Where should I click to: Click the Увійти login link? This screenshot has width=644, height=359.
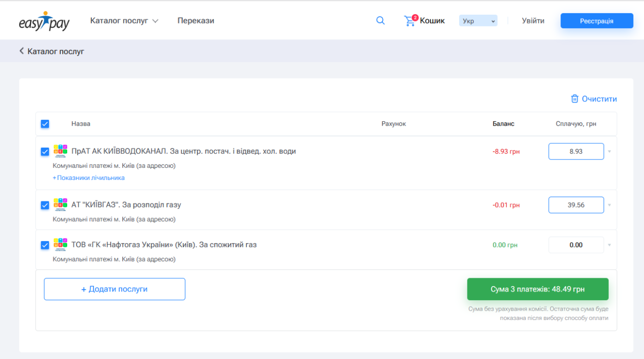tap(533, 21)
